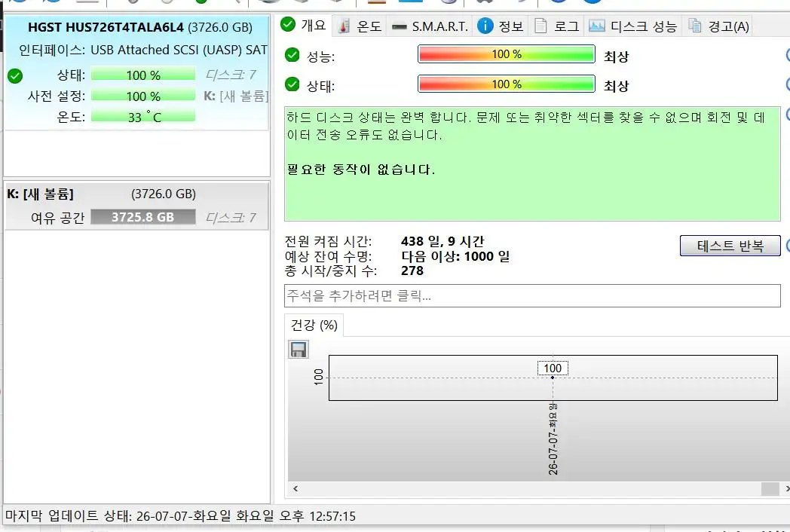Image resolution: width=790 pixels, height=532 pixels.
Task: Click the 테스트 반복 button
Action: pos(730,246)
